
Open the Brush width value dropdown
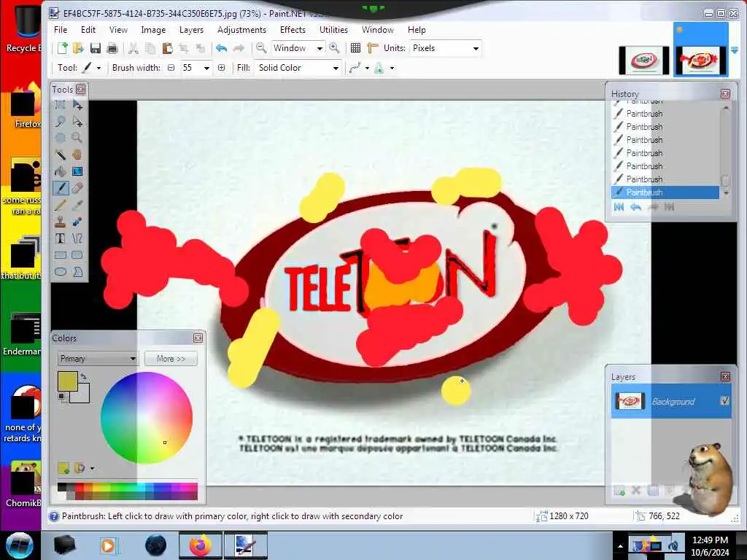pos(206,68)
